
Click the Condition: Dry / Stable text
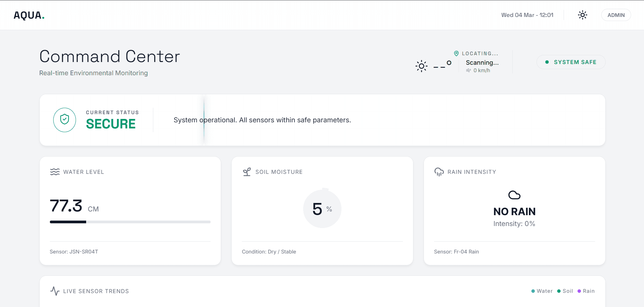(269, 252)
